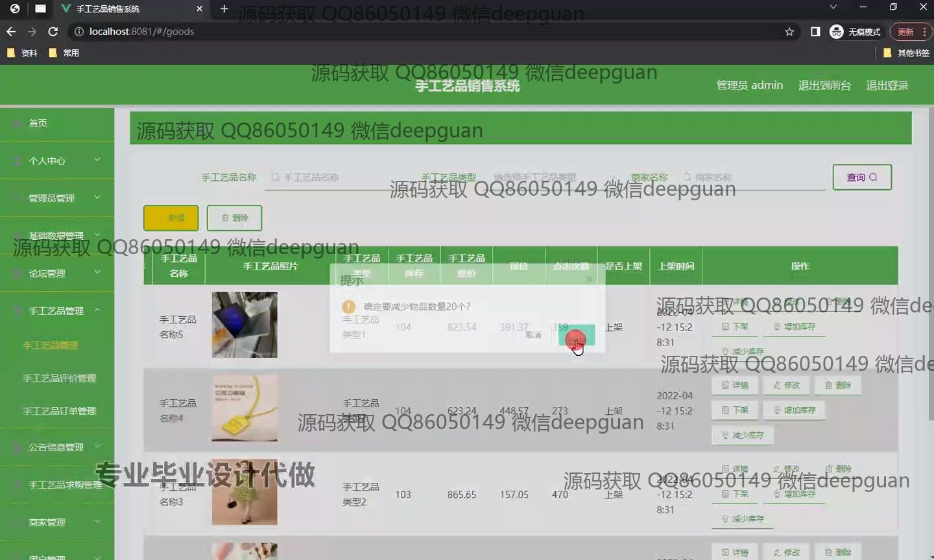Click 增加库存 for 手工艺品名称5
934x560 pixels.
click(x=795, y=327)
